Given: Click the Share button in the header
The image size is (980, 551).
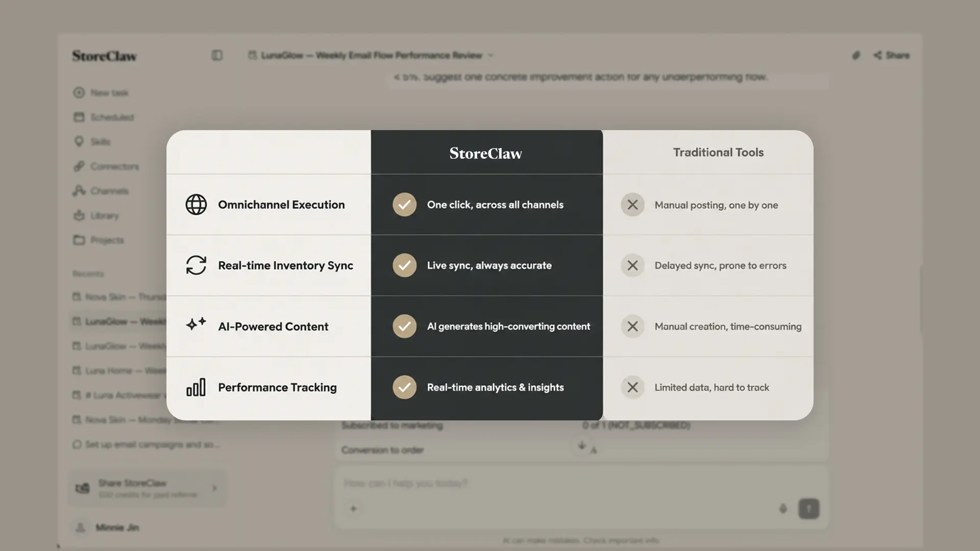Looking at the screenshot, I should click(891, 55).
